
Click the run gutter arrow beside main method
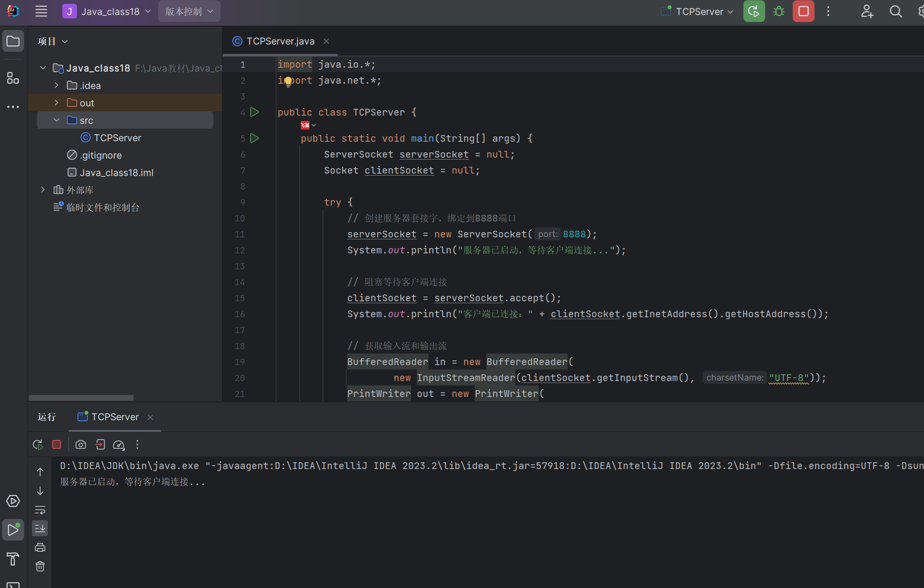point(254,138)
